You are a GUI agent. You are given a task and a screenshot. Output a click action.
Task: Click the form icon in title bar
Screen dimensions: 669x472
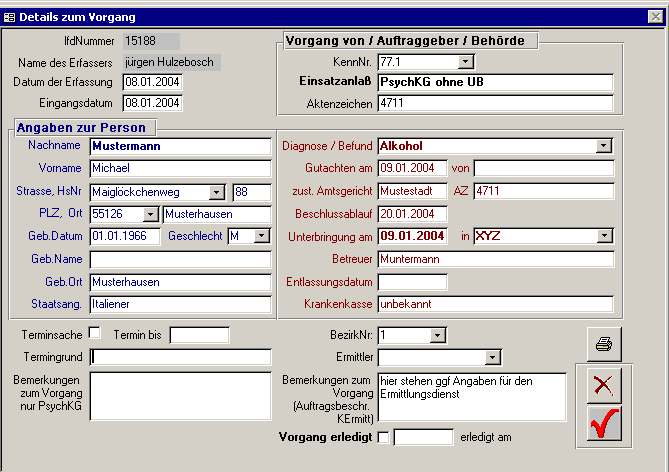9,17
